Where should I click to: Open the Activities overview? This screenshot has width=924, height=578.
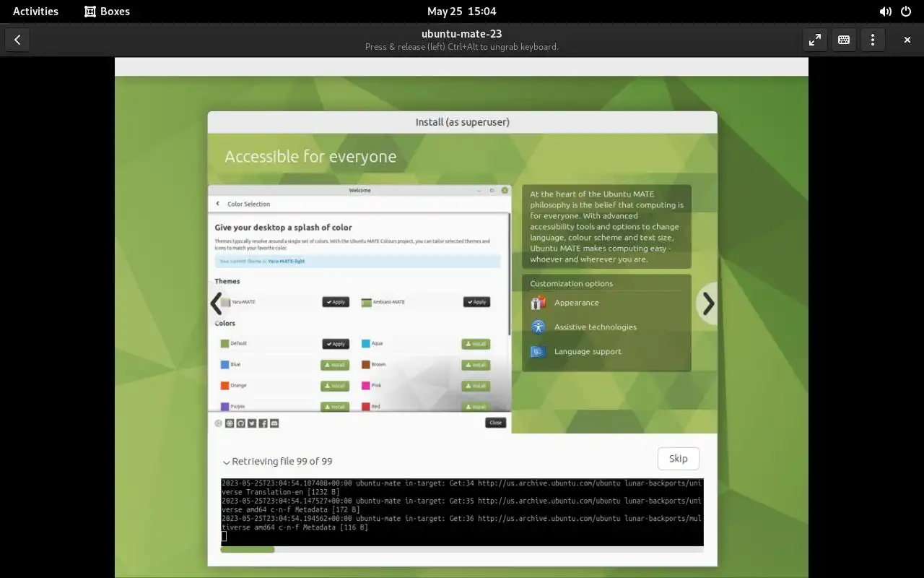[x=35, y=12]
